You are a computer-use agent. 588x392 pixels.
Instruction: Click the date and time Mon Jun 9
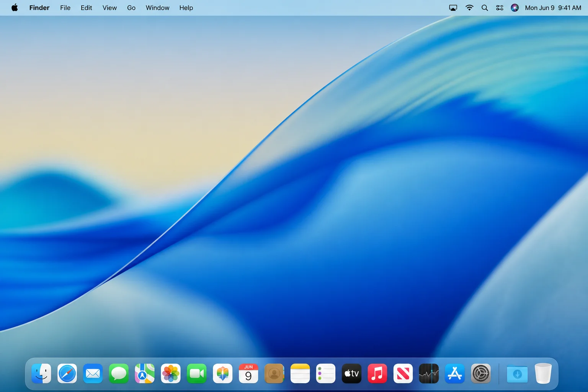click(553, 8)
